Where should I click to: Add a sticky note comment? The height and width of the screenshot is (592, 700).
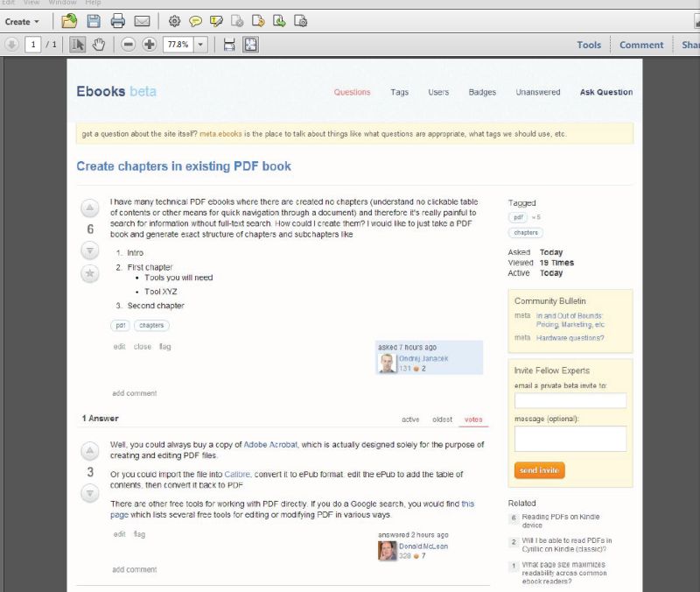[x=195, y=21]
